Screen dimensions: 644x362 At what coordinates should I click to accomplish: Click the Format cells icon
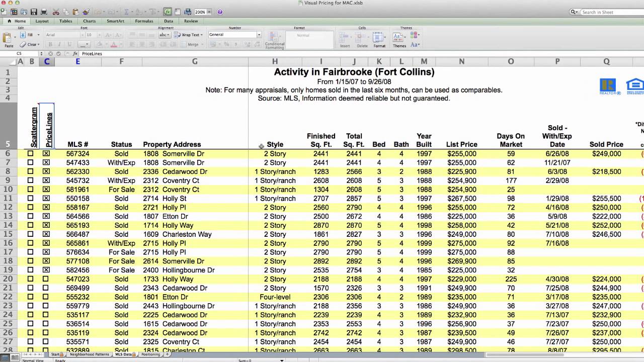pyautogui.click(x=379, y=39)
